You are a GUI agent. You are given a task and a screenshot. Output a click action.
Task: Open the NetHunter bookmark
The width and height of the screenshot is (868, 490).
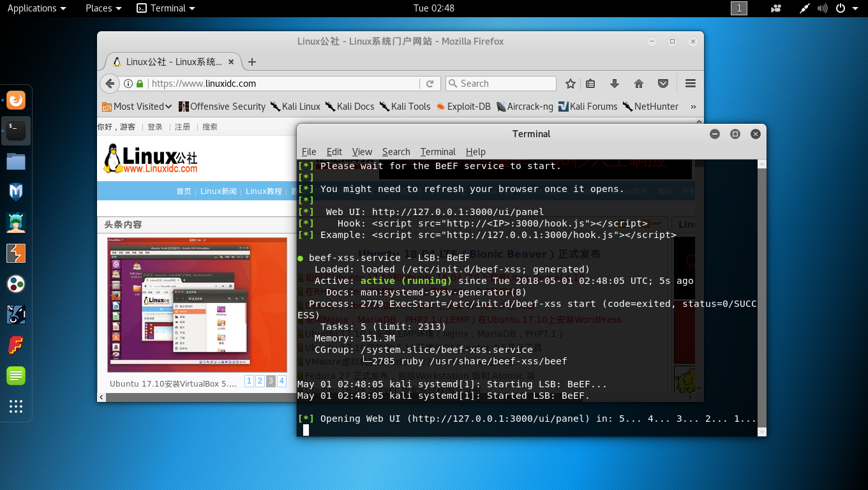click(x=650, y=107)
